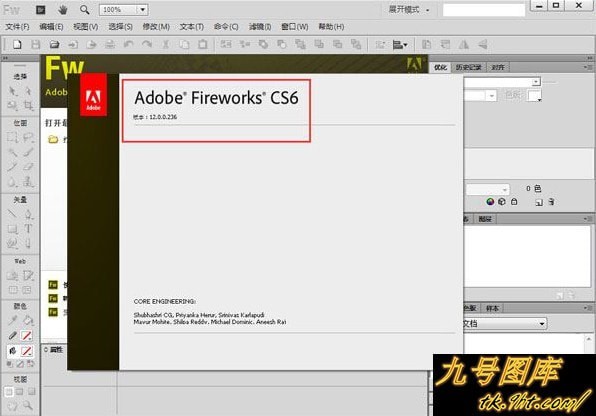Select the Rectangle tool in vector section
The image size is (596, 416).
tap(12, 229)
